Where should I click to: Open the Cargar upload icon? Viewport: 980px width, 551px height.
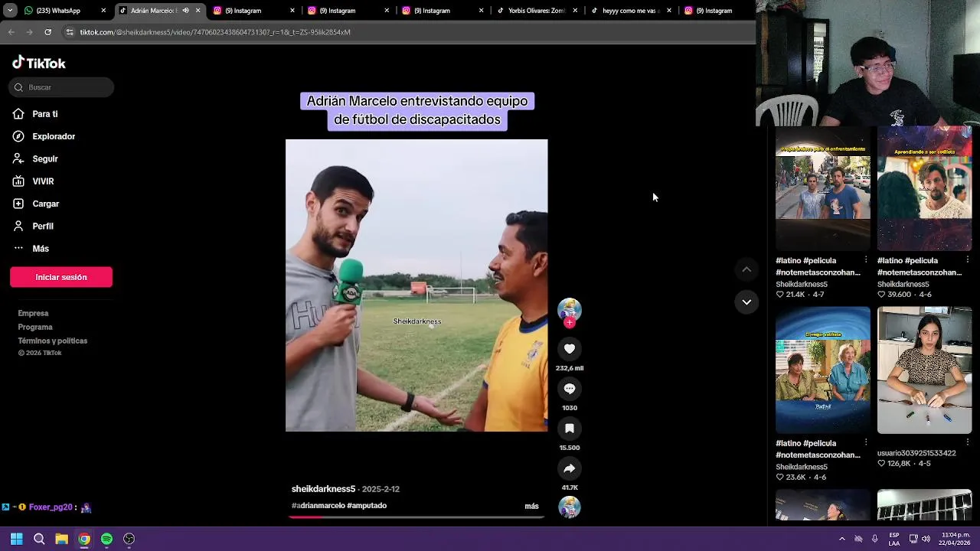click(18, 204)
